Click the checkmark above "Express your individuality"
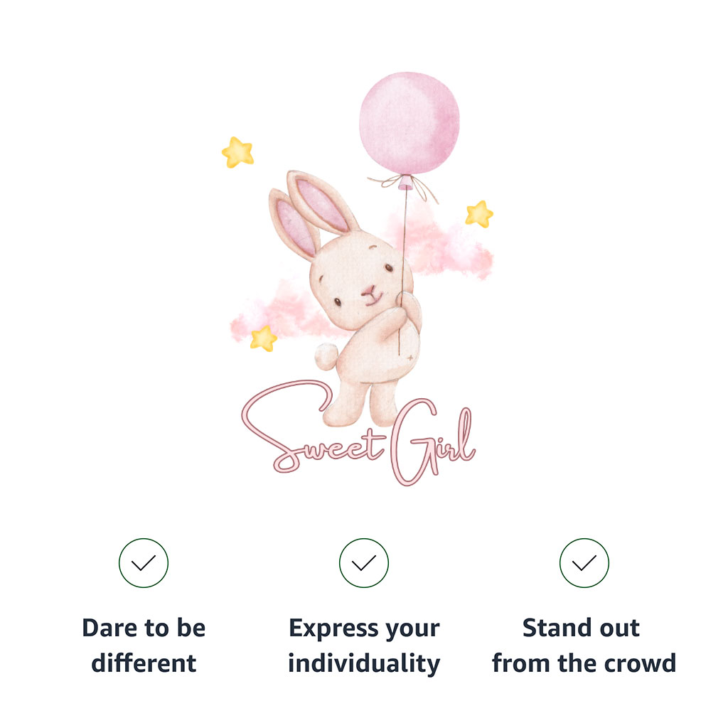Image resolution: width=728 pixels, height=728 pixels. coord(364,563)
